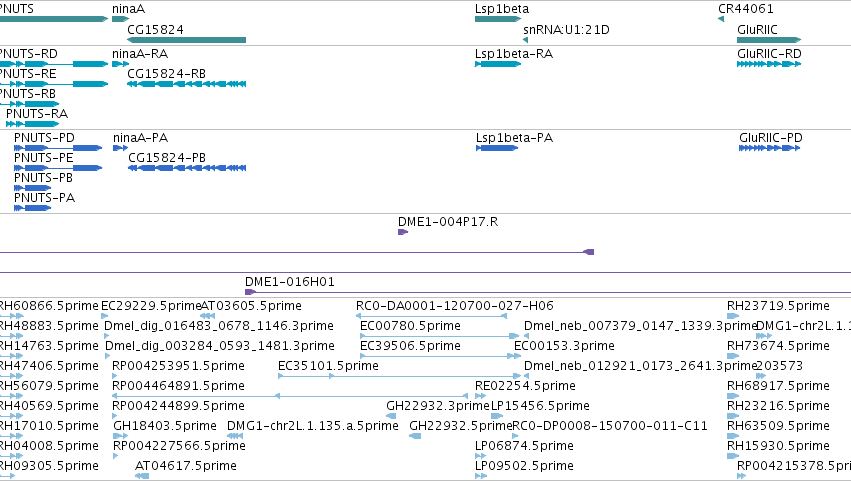Select the DME1-004P17.R clone label
Image resolution: width=851 pixels, height=481 pixels.
pos(448,222)
